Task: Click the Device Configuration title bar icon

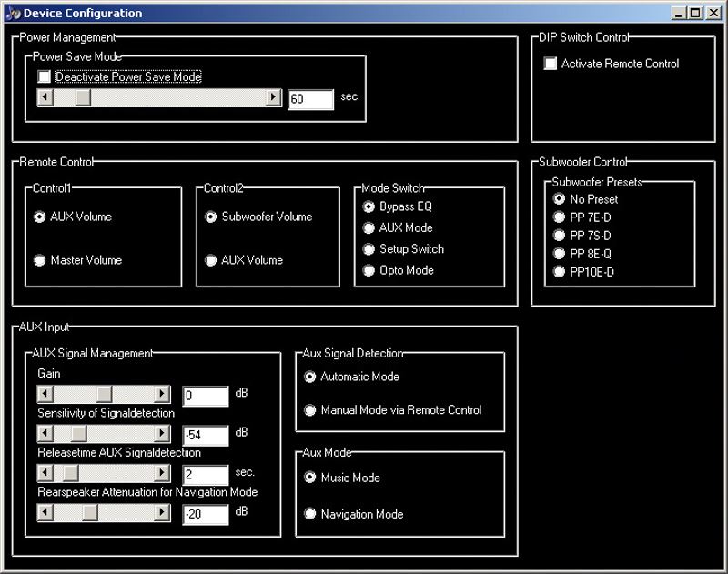Action: [13, 13]
